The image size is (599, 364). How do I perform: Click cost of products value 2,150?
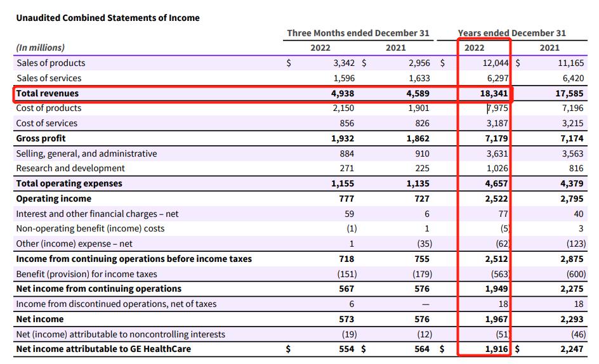pyautogui.click(x=343, y=108)
